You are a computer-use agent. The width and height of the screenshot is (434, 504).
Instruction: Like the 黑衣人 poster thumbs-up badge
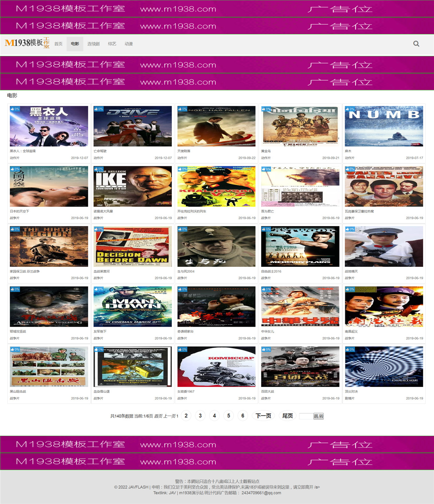[x=15, y=109]
